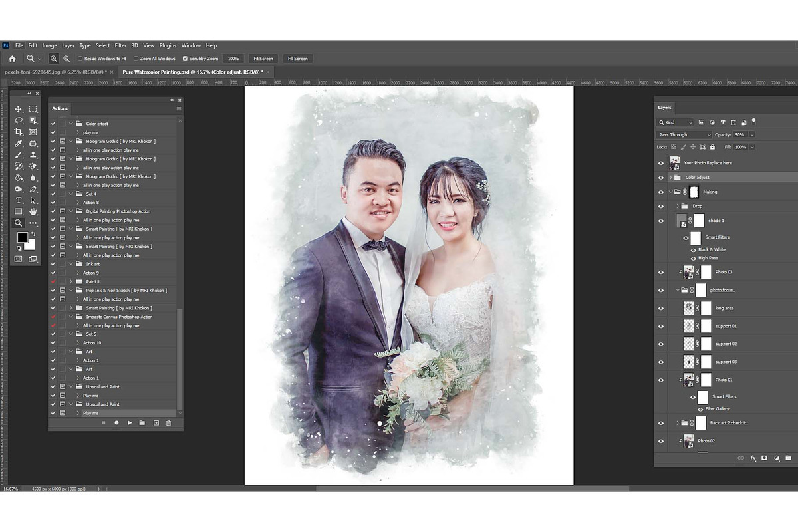Click the Fit Screen button

click(x=263, y=59)
